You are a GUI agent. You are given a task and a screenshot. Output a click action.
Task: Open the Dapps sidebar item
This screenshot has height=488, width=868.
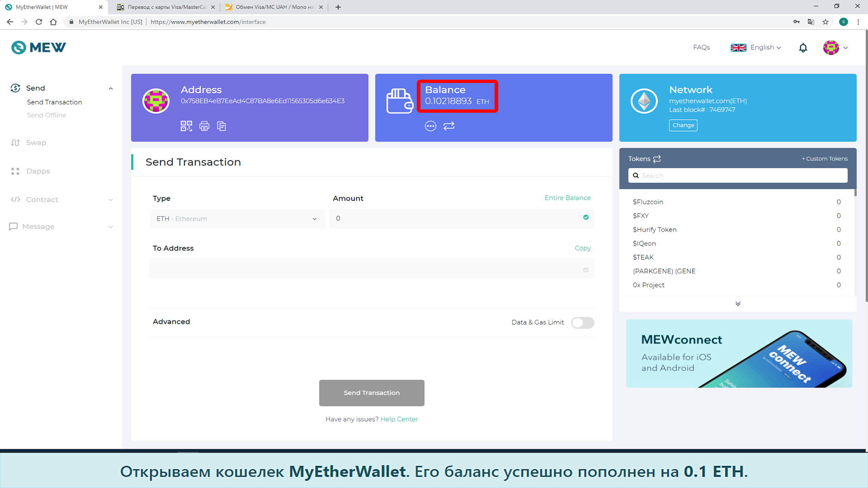pyautogui.click(x=30, y=171)
